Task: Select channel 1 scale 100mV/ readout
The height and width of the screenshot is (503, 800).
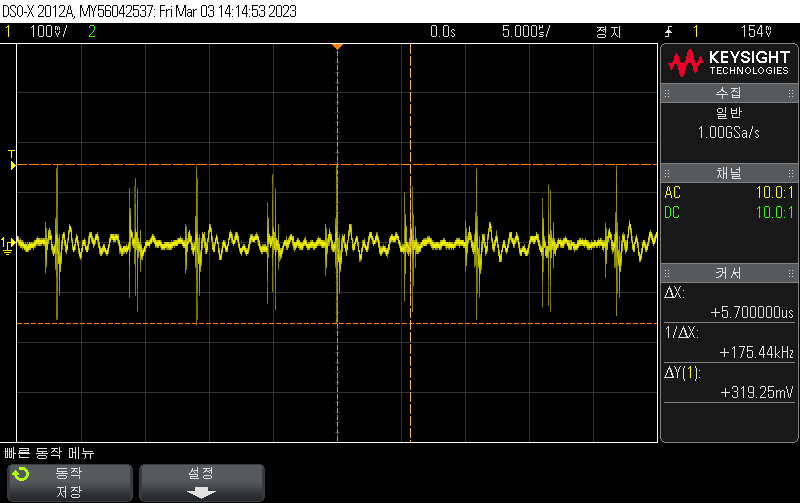Action: [48, 32]
